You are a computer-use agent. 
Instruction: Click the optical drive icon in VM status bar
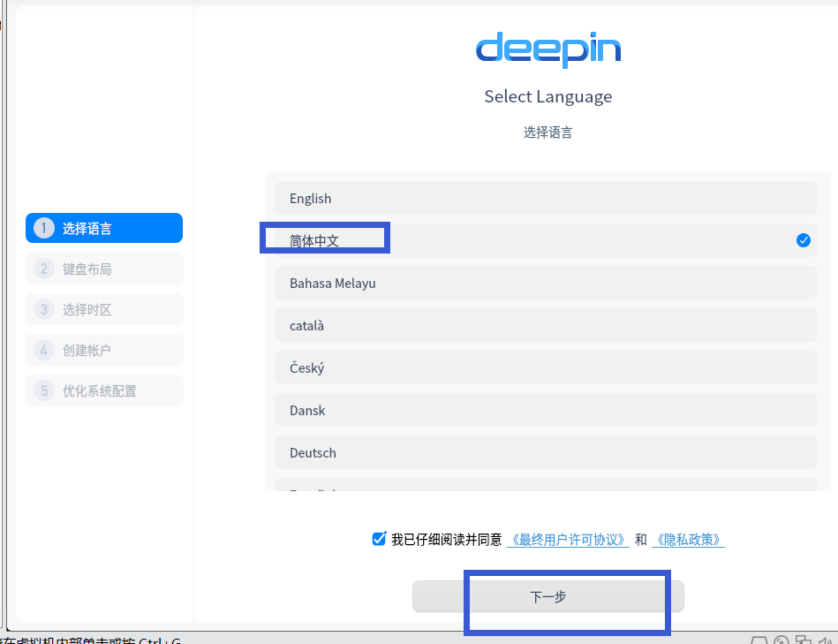pos(781,640)
